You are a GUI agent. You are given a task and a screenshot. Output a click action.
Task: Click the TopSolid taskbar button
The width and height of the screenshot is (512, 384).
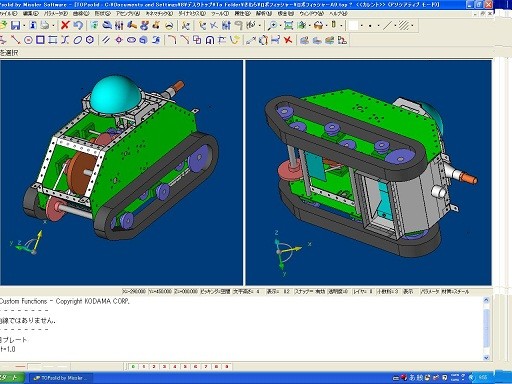62,378
